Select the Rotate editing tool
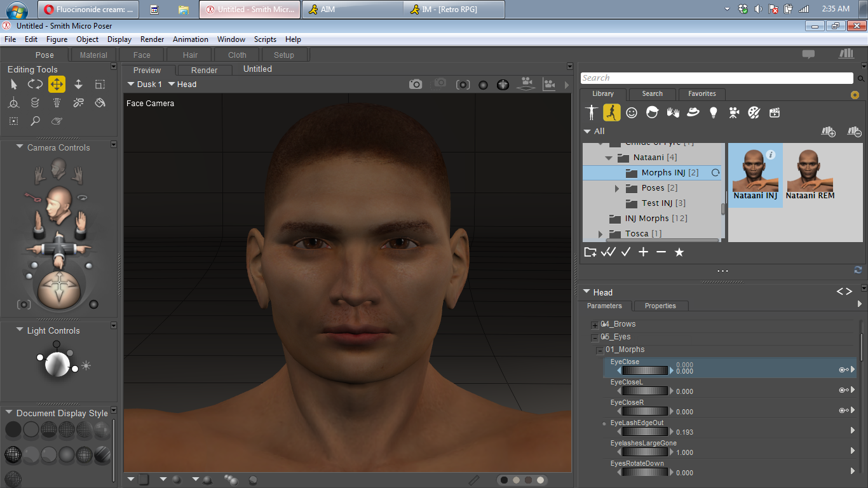The width and height of the screenshot is (868, 488). coord(35,84)
